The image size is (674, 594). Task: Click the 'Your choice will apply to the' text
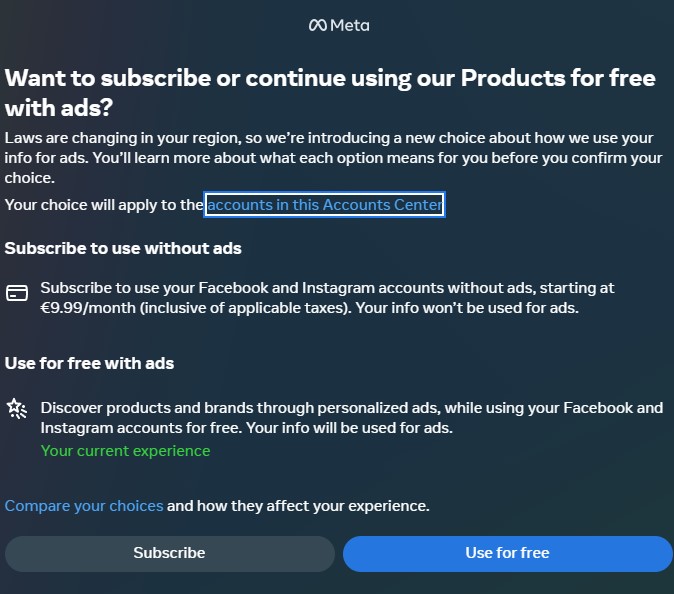[104, 205]
